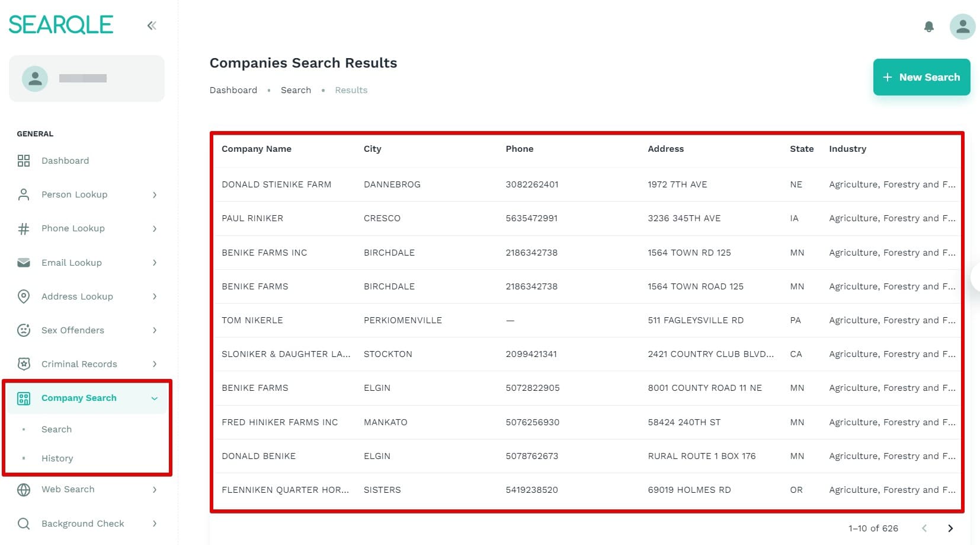Image resolution: width=980 pixels, height=545 pixels.
Task: Click city STOCKTON
Action: click(388, 354)
